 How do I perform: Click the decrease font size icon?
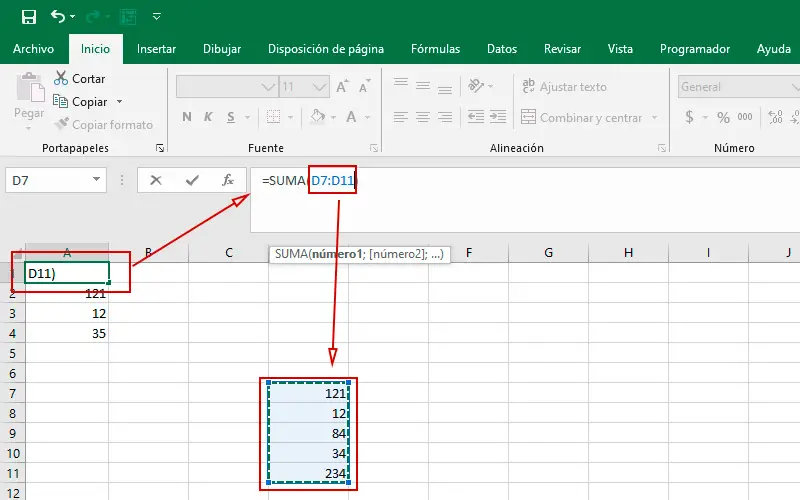364,87
